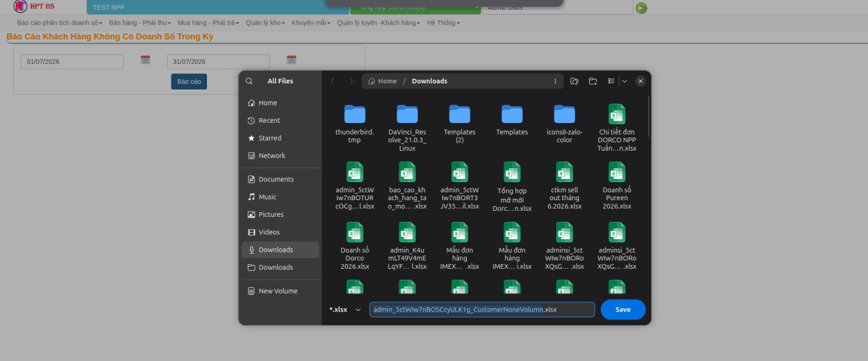This screenshot has height=361, width=868.
Task: Select the Doanh số Dorco 2026.xlsx file
Action: point(355,246)
